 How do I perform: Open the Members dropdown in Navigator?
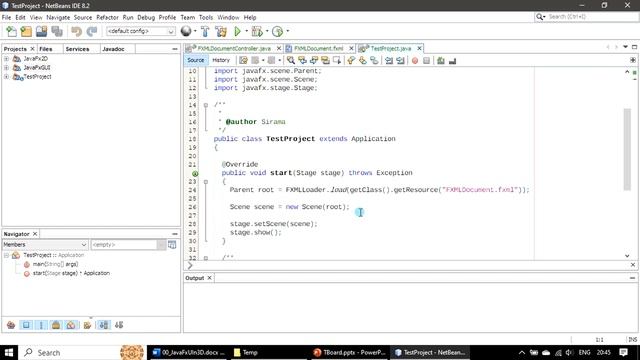point(45,244)
